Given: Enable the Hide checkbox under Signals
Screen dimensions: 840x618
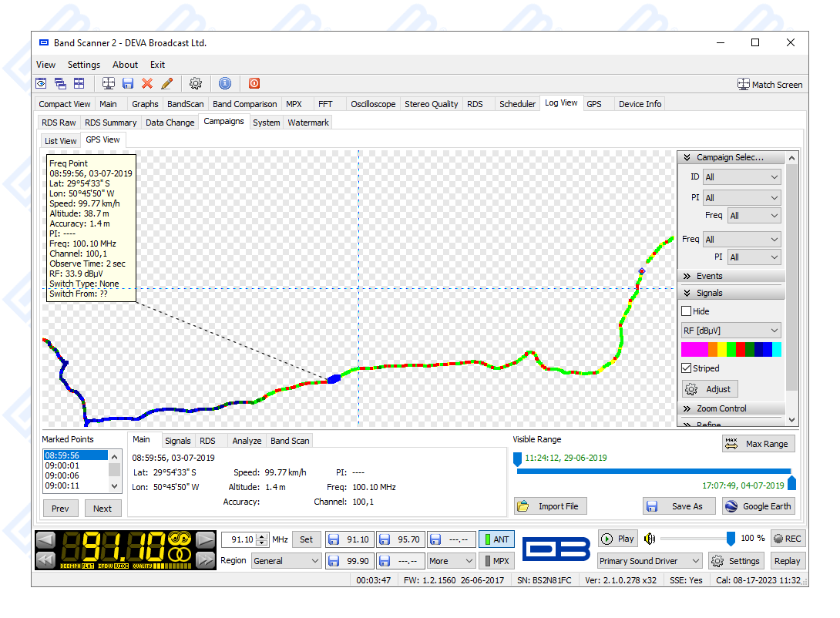Looking at the screenshot, I should (x=687, y=311).
